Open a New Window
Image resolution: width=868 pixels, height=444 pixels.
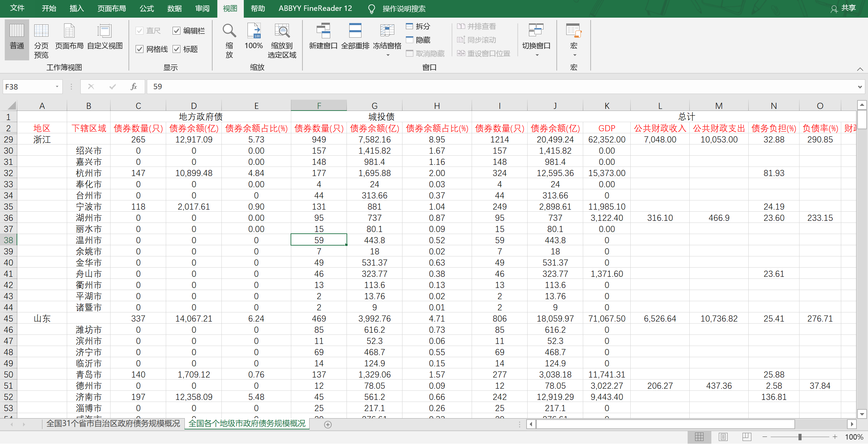pyautogui.click(x=323, y=31)
